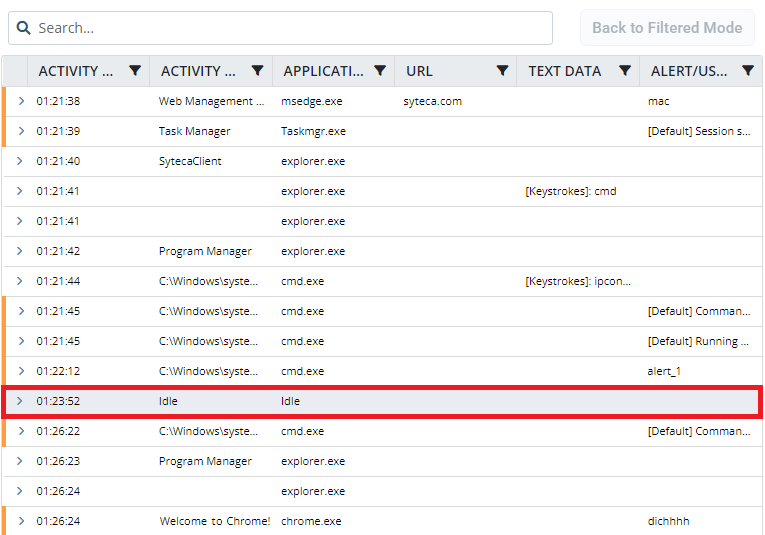
Task: Expand the 01:26:24 chrome.exe row
Action: pyautogui.click(x=20, y=521)
